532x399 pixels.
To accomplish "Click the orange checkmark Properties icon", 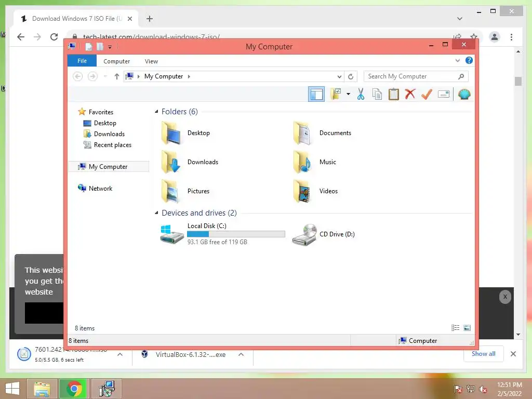I will point(427,94).
